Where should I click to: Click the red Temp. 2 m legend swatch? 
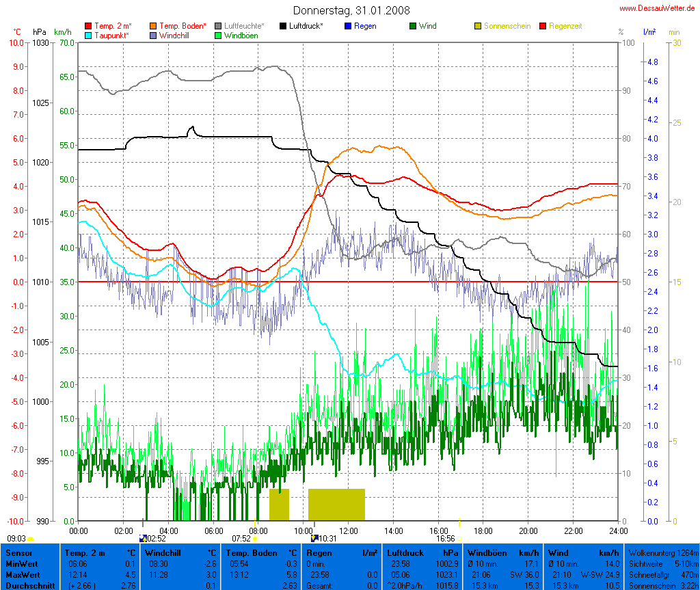(88, 26)
